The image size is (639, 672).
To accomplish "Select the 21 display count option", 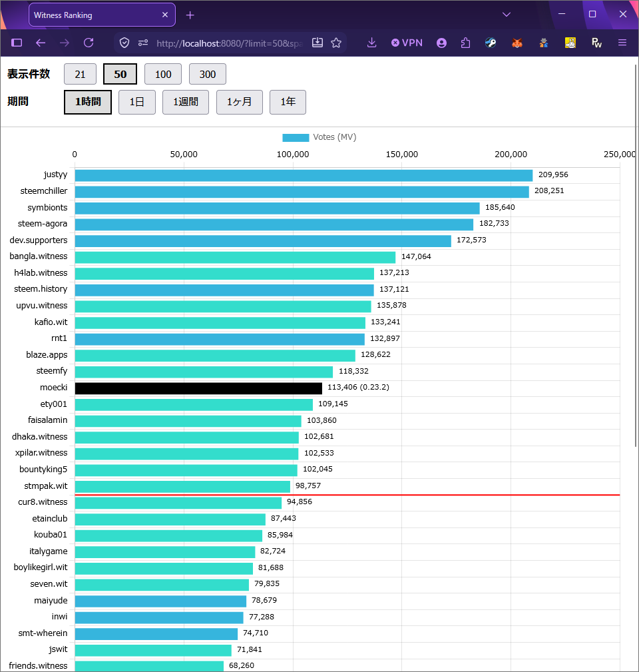I will click(80, 74).
